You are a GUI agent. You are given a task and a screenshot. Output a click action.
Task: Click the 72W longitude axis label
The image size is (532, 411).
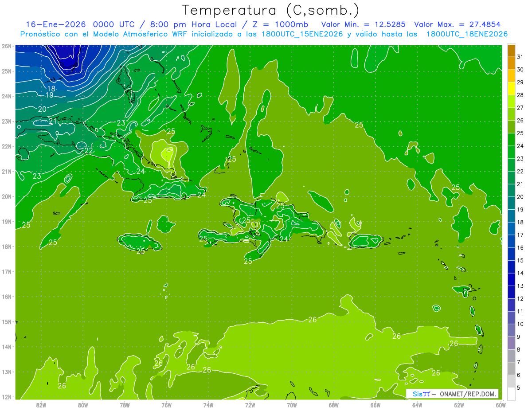[250, 405]
